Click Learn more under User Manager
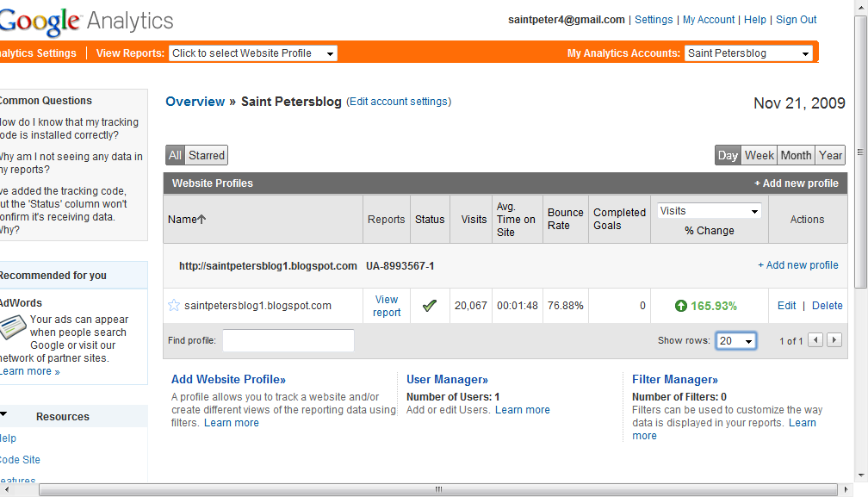 pos(523,409)
